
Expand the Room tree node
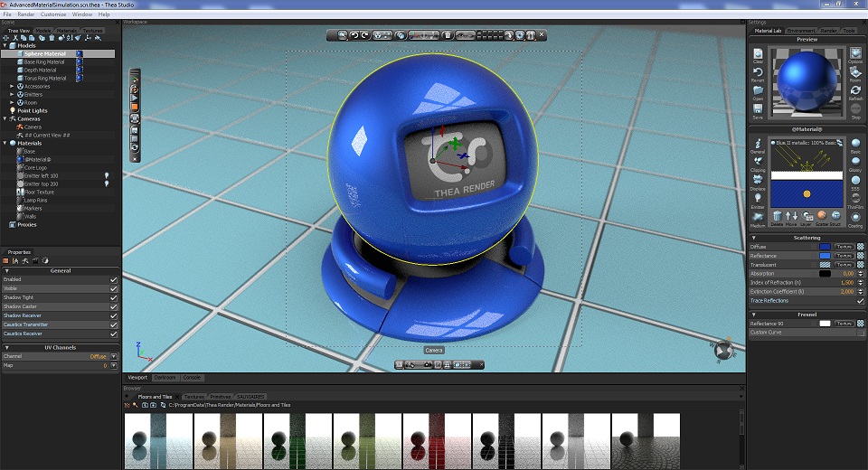(x=12, y=102)
